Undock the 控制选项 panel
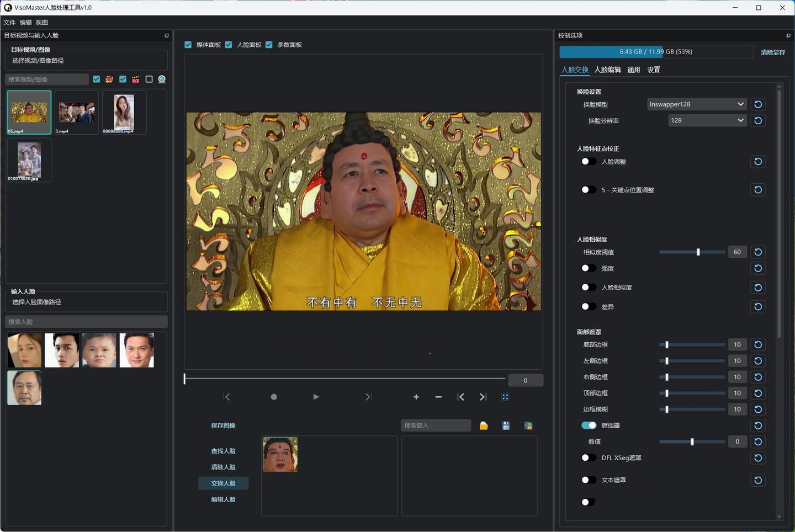 coord(788,35)
